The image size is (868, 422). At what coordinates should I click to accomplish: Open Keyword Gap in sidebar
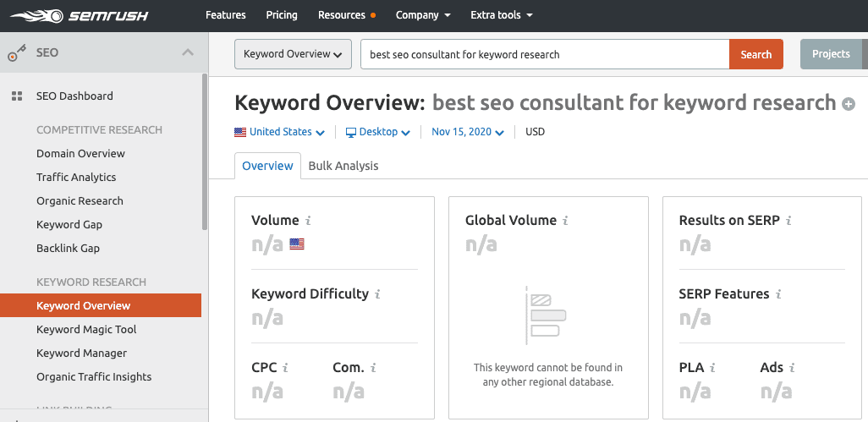(x=69, y=225)
